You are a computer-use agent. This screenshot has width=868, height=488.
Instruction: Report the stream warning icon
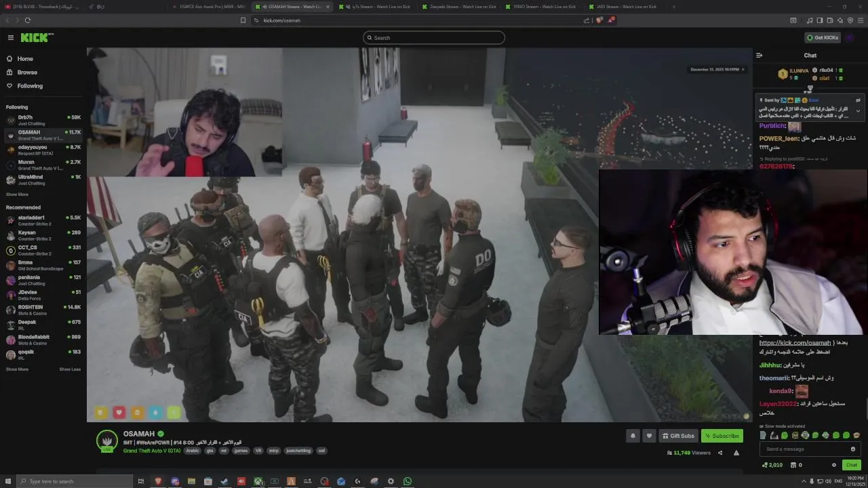[736, 453]
